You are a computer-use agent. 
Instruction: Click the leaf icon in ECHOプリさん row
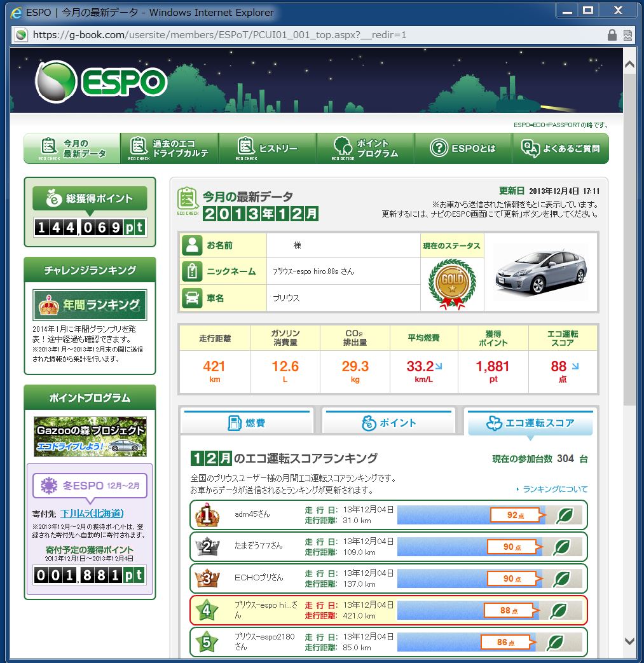point(563,578)
